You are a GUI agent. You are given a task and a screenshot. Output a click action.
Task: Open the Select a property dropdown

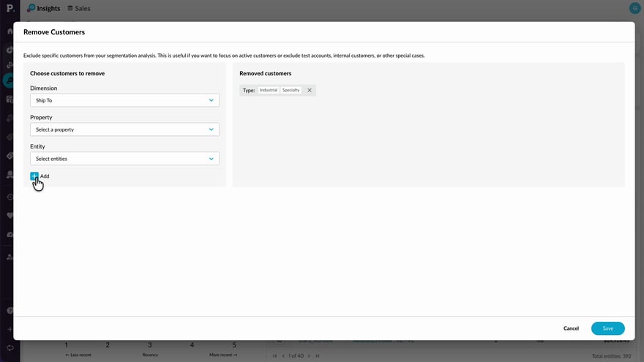point(124,129)
